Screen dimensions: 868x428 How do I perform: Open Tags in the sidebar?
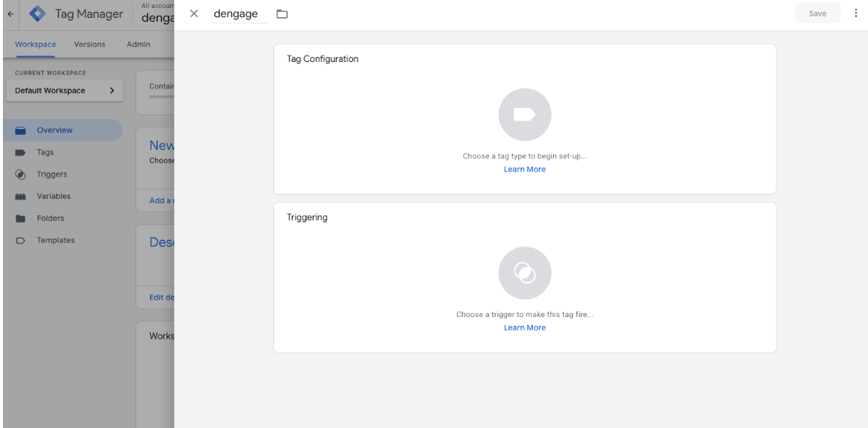[62, 153]
